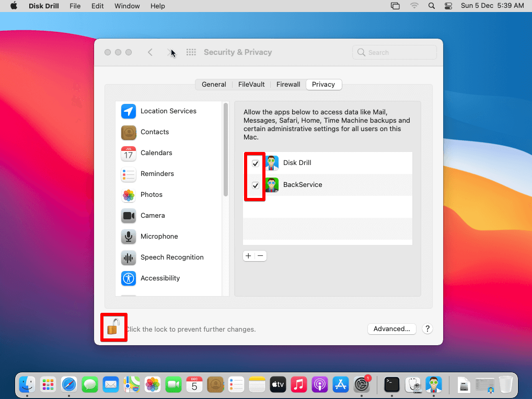Open Disk Drill from the Dock
Image resolution: width=532 pixels, height=399 pixels.
(434, 385)
